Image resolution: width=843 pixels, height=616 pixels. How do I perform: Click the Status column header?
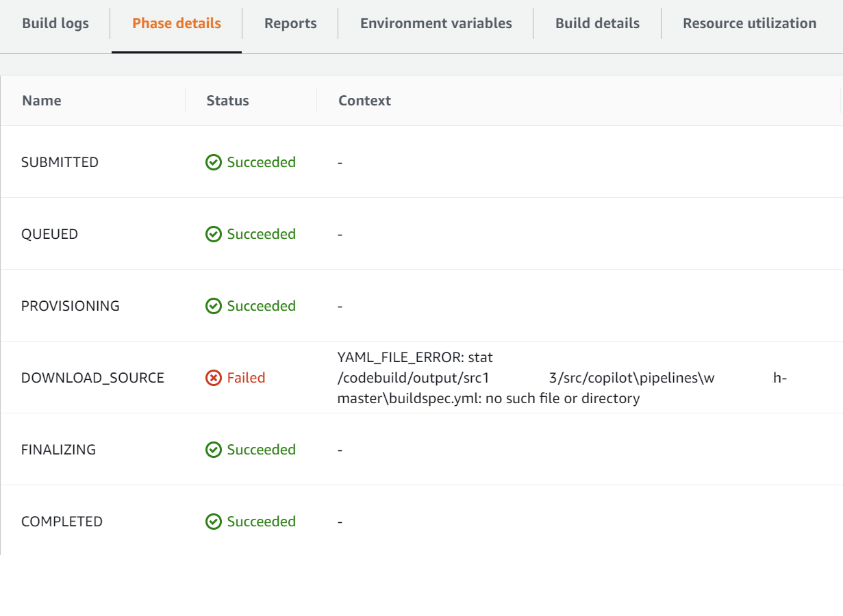click(x=227, y=101)
